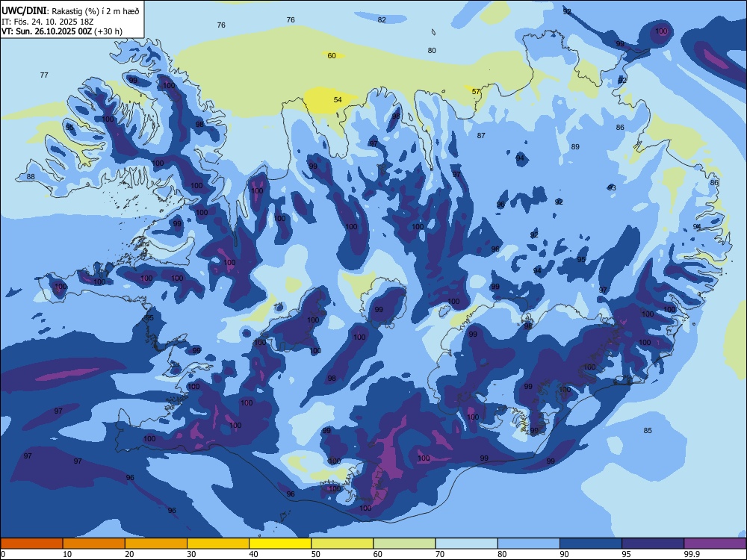
Task: Click the dark indigo 95–99.9 legend swatch
Action: point(653,544)
